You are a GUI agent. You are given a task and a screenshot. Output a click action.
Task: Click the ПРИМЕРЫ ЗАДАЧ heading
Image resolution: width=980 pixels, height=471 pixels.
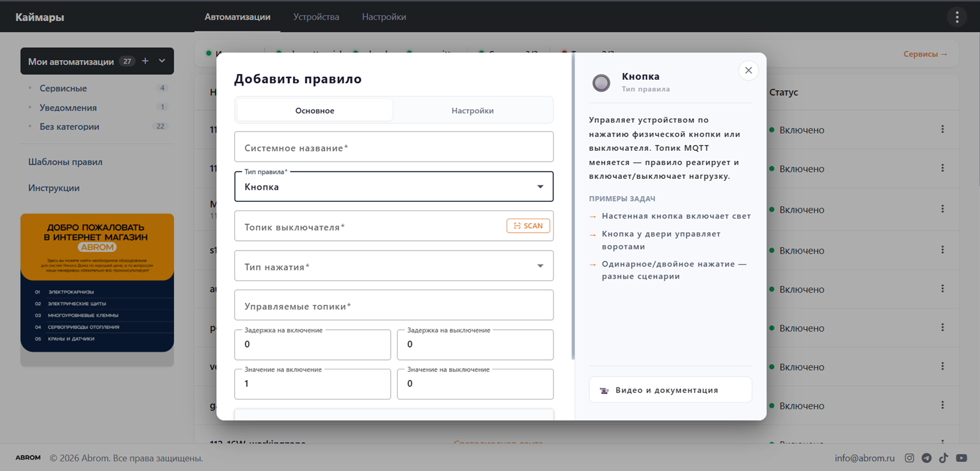tap(622, 199)
